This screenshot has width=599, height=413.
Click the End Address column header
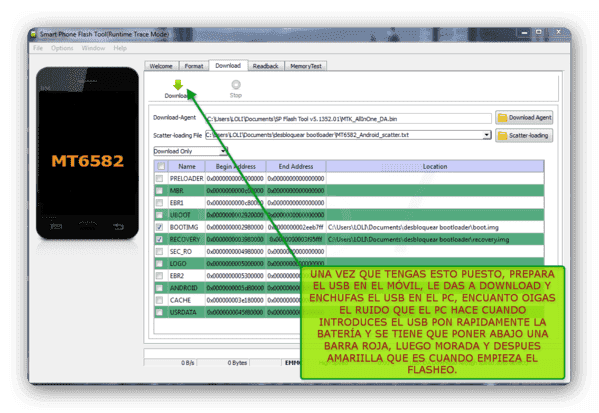click(x=296, y=167)
